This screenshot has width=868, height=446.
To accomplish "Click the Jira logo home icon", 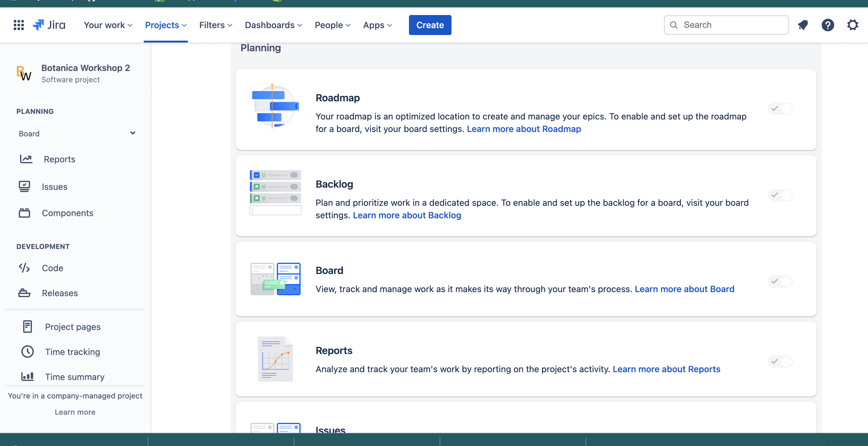I will tap(49, 25).
